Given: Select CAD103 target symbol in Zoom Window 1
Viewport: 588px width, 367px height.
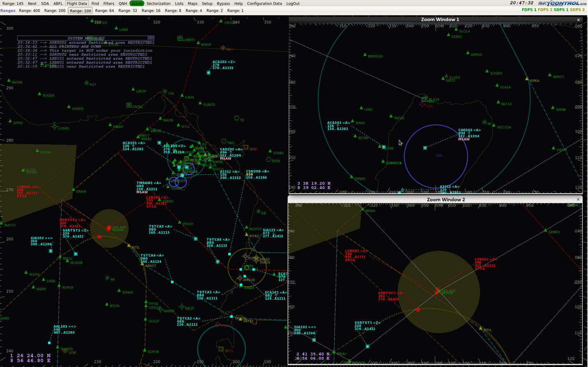Looking at the screenshot, I should 425,148.
